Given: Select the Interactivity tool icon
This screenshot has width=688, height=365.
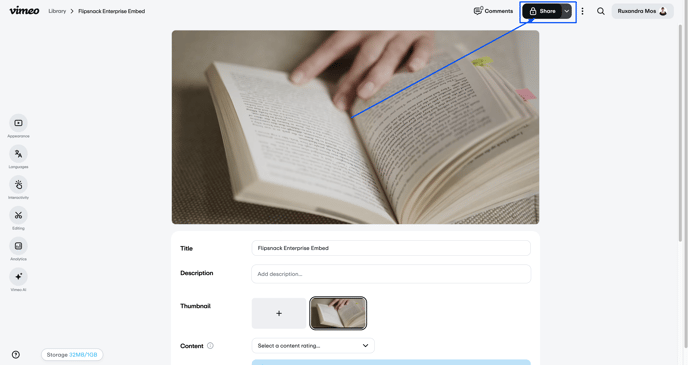Looking at the screenshot, I should coord(18,185).
